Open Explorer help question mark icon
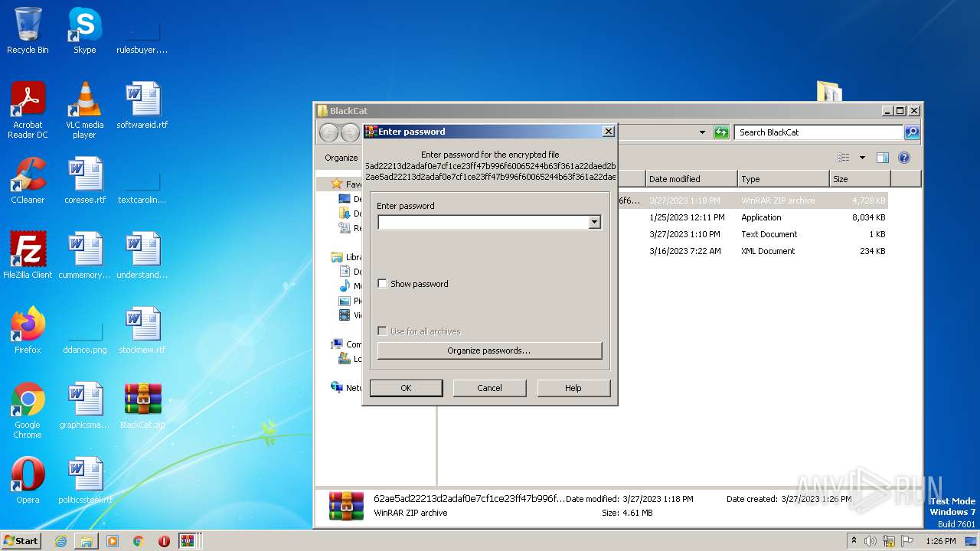 click(x=903, y=158)
